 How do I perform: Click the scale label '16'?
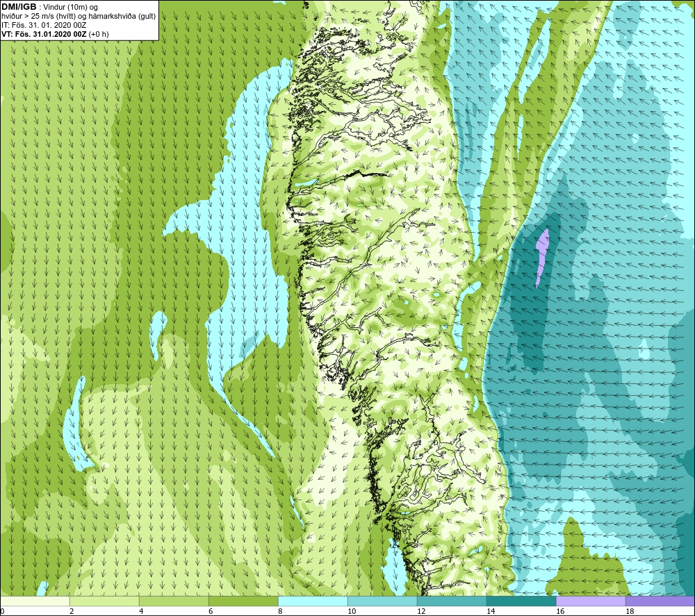pos(560,611)
